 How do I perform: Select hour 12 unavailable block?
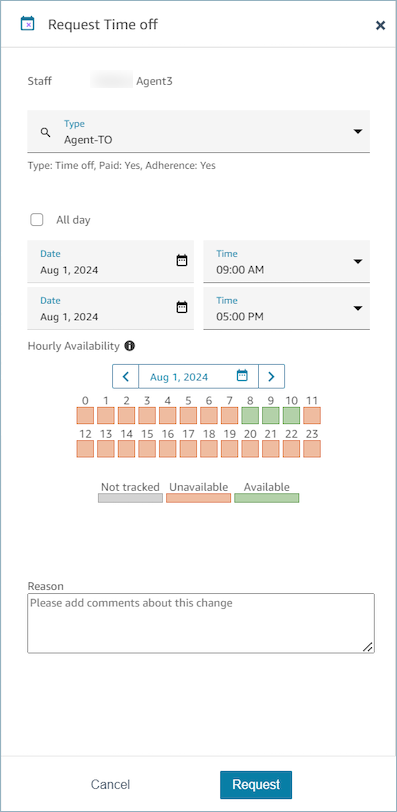point(85,448)
